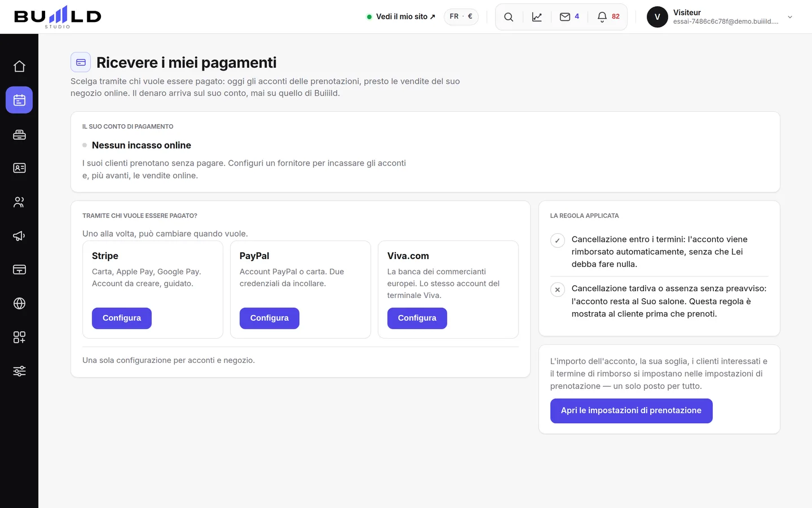Click the card icon beside the page title
The height and width of the screenshot is (508, 812).
[81, 62]
